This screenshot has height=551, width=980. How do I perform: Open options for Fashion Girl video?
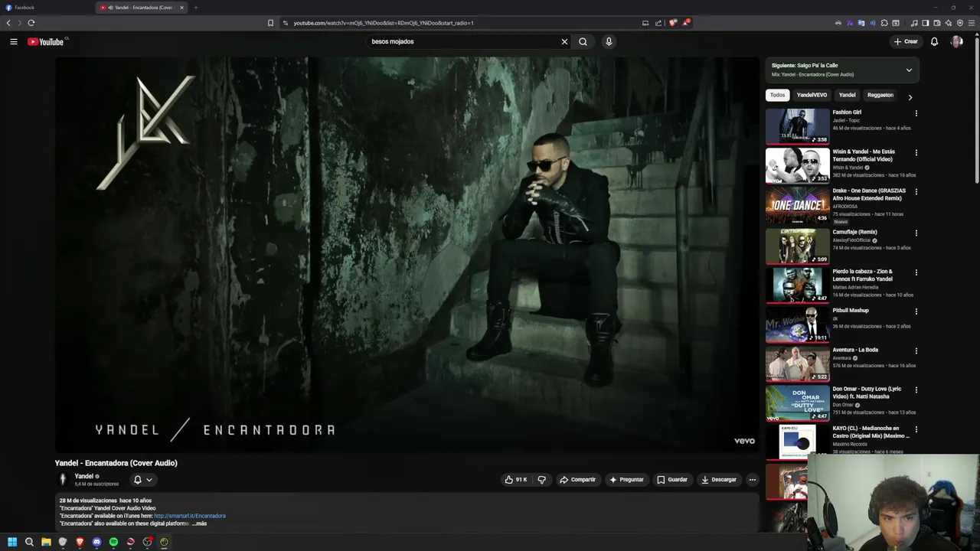916,113
